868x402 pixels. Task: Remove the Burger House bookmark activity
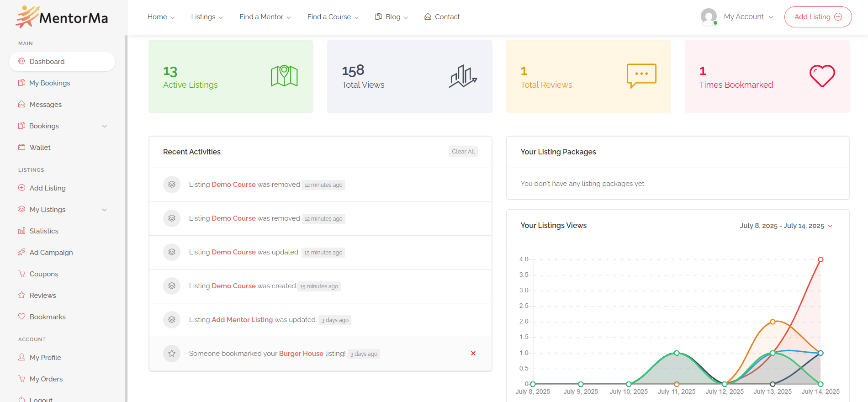(x=473, y=354)
